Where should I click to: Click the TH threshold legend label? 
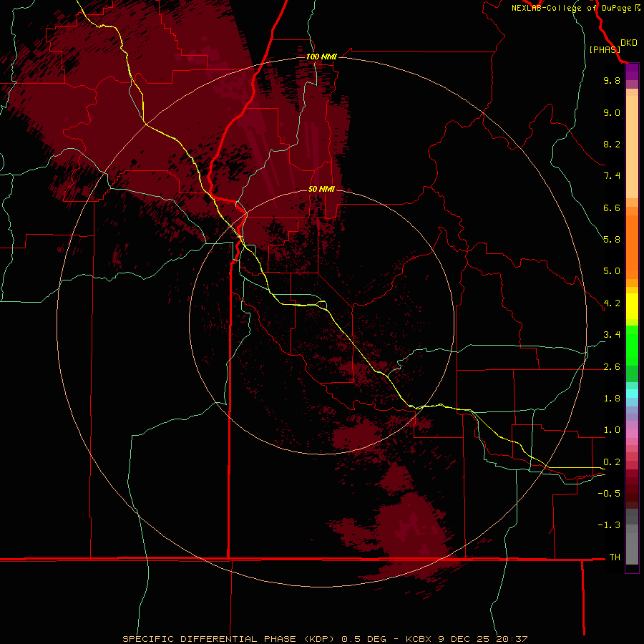pyautogui.click(x=615, y=557)
